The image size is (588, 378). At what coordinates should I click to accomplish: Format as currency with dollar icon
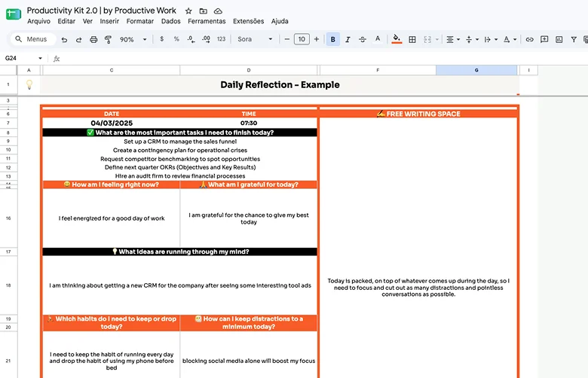tap(161, 39)
